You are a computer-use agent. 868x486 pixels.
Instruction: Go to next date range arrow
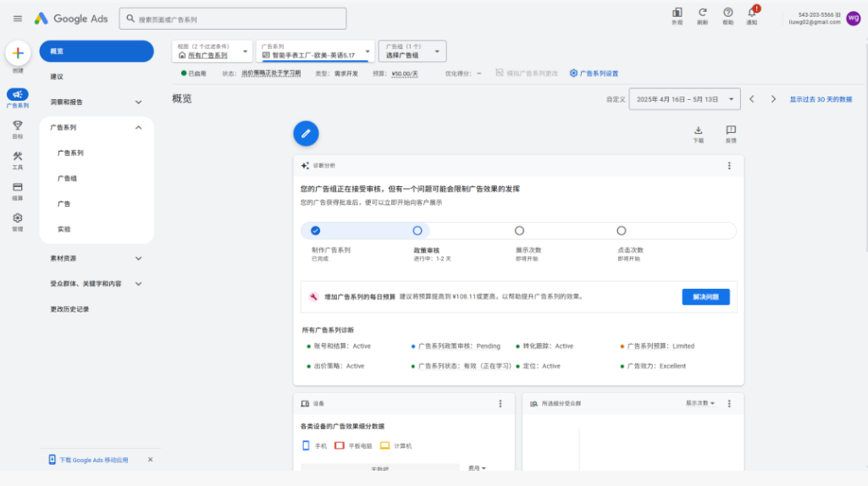(773, 99)
